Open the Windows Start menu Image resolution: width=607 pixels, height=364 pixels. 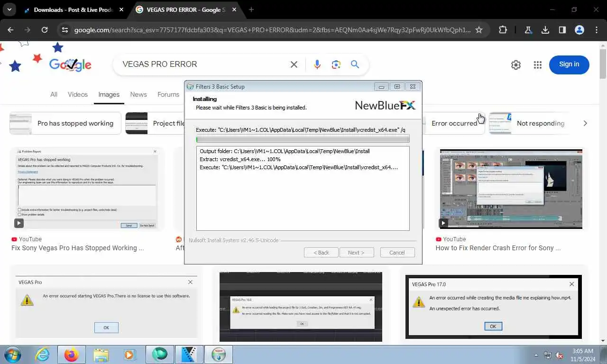[13, 355]
